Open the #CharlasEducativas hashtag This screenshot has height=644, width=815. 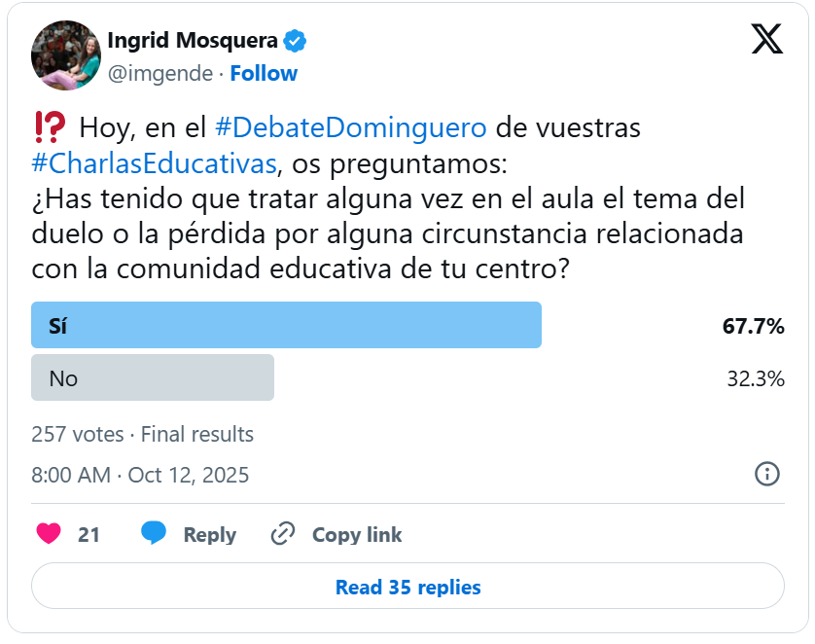pyautogui.click(x=154, y=160)
